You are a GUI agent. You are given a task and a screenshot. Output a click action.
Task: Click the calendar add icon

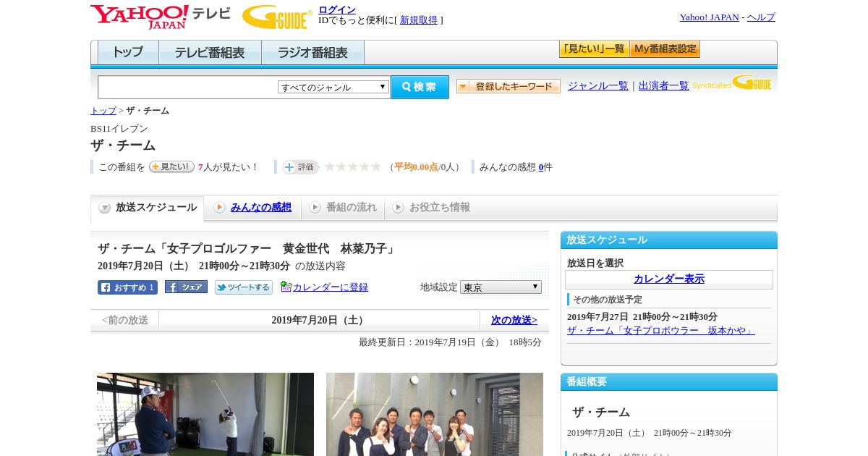(286, 287)
